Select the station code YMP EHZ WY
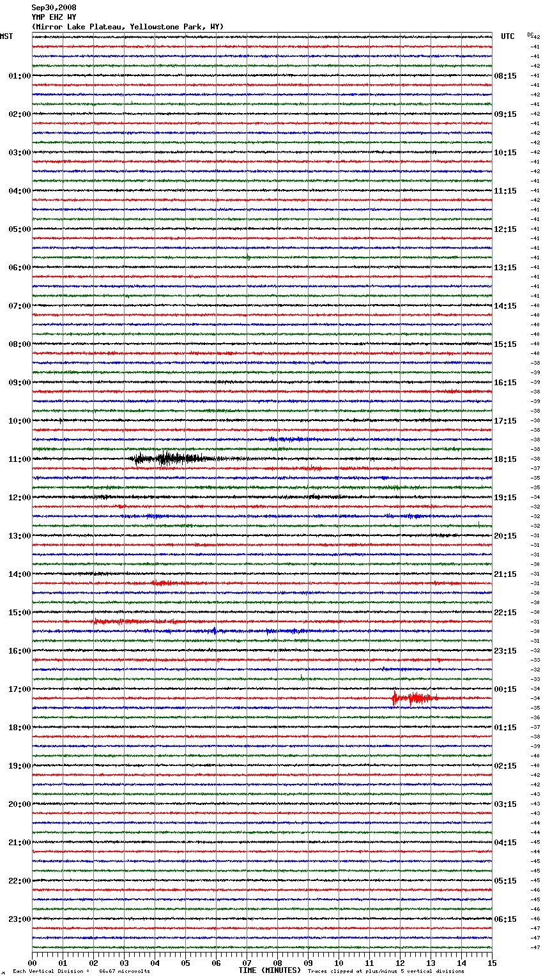 click(x=54, y=17)
